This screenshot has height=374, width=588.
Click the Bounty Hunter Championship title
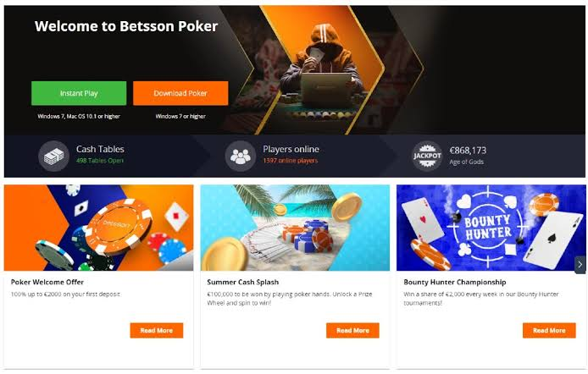click(x=455, y=282)
